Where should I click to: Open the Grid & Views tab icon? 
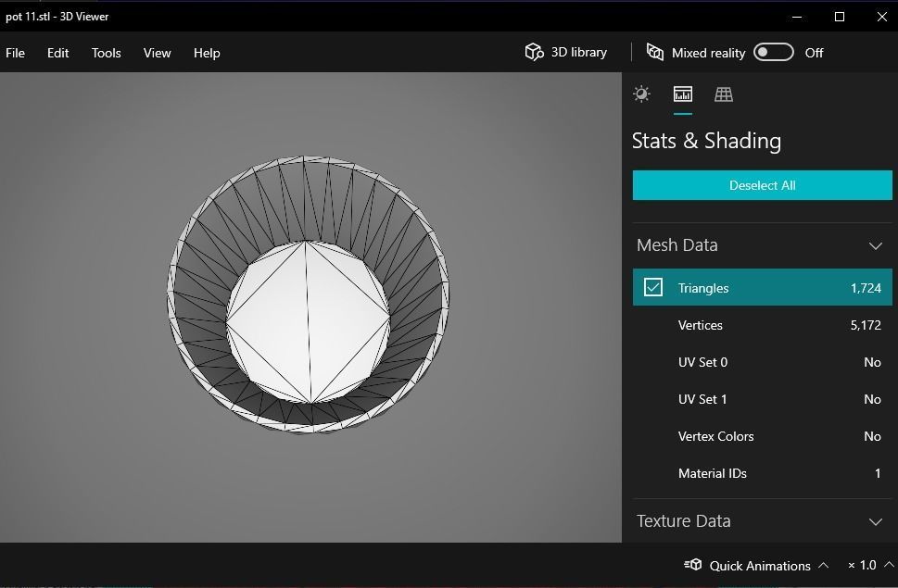tap(724, 94)
